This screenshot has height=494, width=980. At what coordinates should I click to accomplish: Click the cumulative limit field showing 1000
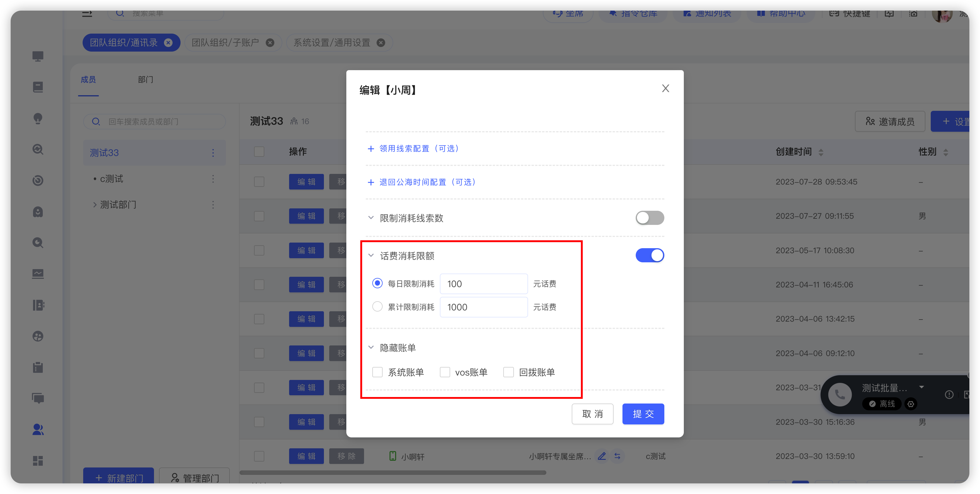[484, 307]
